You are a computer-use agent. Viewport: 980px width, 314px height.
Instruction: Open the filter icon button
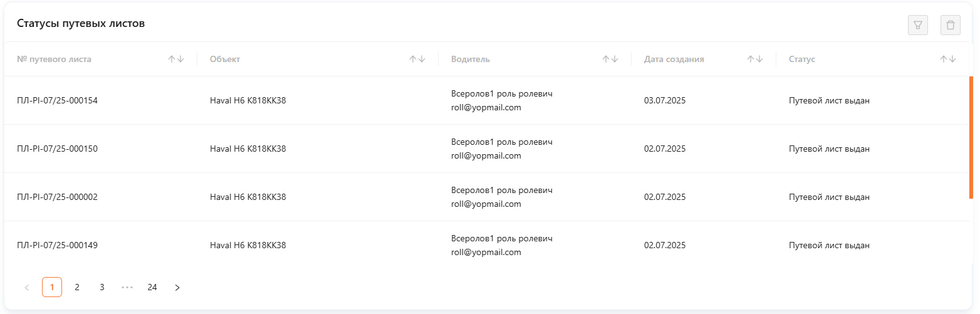(918, 25)
